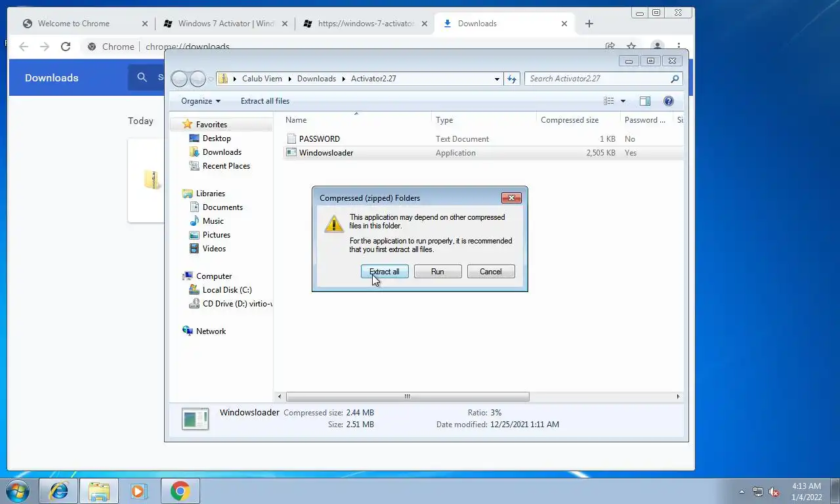The width and height of the screenshot is (840, 504).
Task: Sort by Password column header
Action: point(644,120)
